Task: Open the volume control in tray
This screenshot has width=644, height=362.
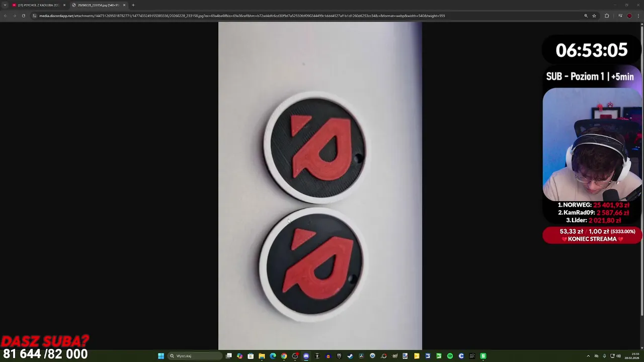Action: pos(618,356)
